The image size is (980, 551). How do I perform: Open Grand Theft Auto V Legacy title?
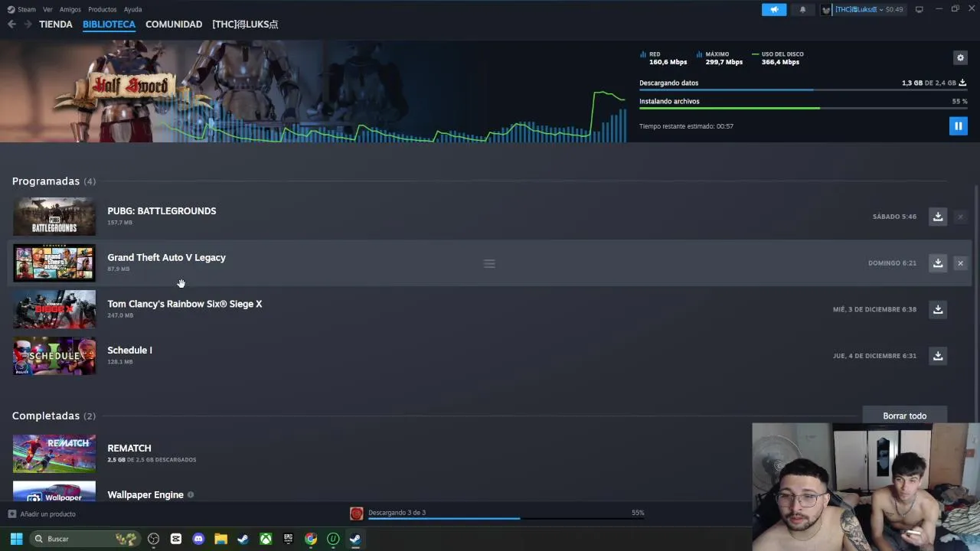pyautogui.click(x=166, y=258)
